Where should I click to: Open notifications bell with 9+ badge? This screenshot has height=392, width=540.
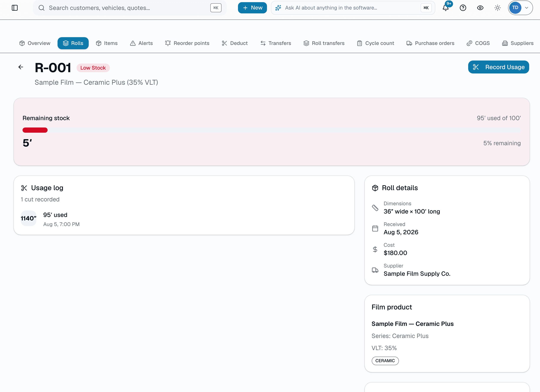(x=446, y=8)
